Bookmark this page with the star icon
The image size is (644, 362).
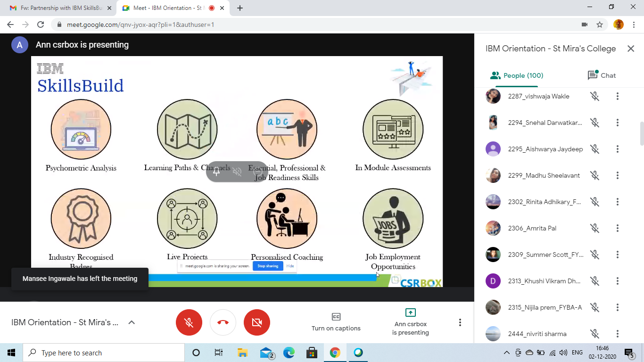[x=600, y=25]
